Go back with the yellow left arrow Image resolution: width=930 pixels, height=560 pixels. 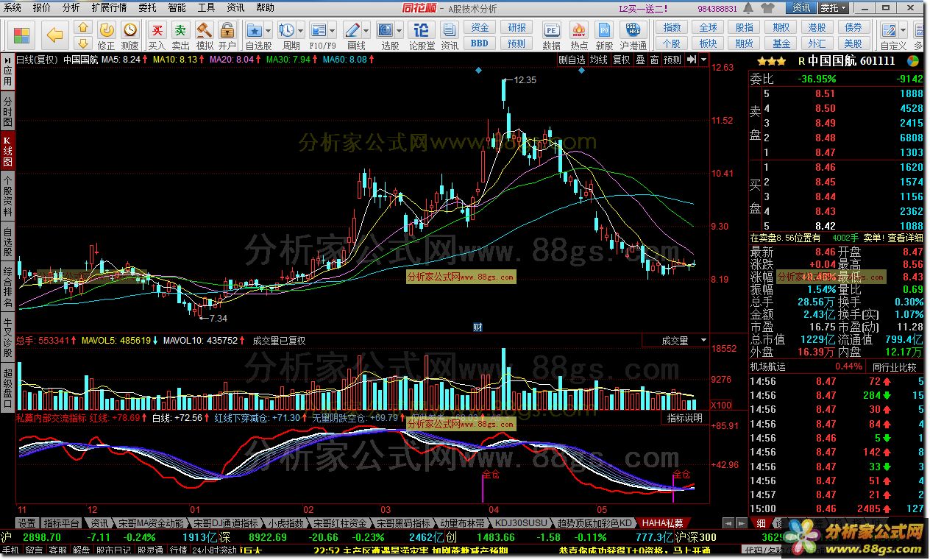[x=54, y=35]
